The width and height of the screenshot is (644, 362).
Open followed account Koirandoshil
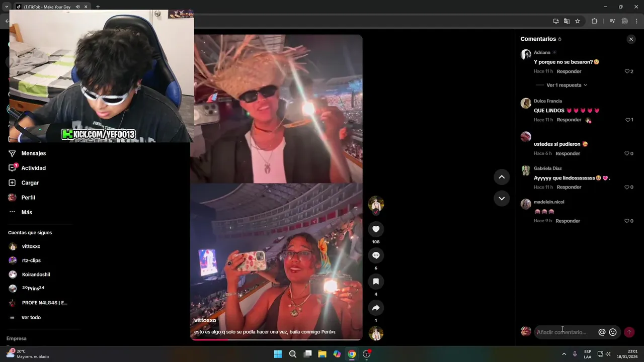tap(29, 275)
